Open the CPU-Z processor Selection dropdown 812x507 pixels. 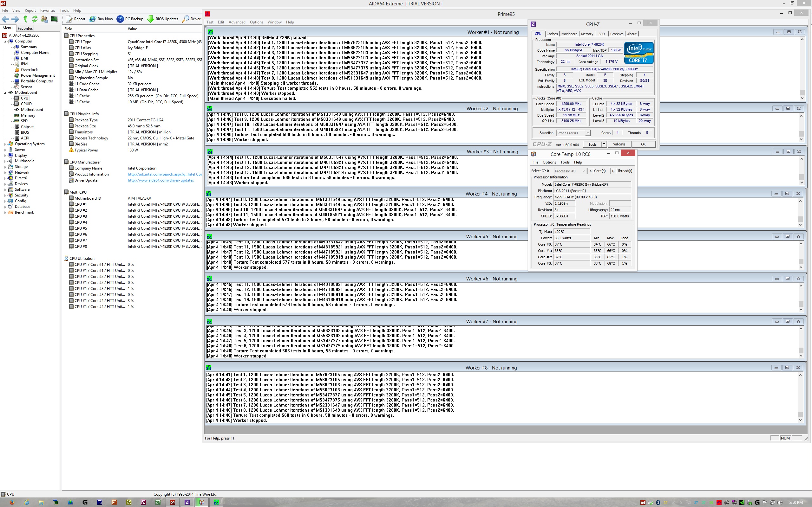coord(587,133)
